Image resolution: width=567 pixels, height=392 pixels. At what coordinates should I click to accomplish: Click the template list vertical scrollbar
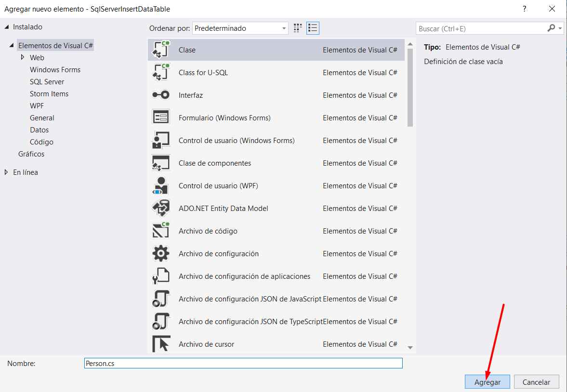[x=410, y=87]
